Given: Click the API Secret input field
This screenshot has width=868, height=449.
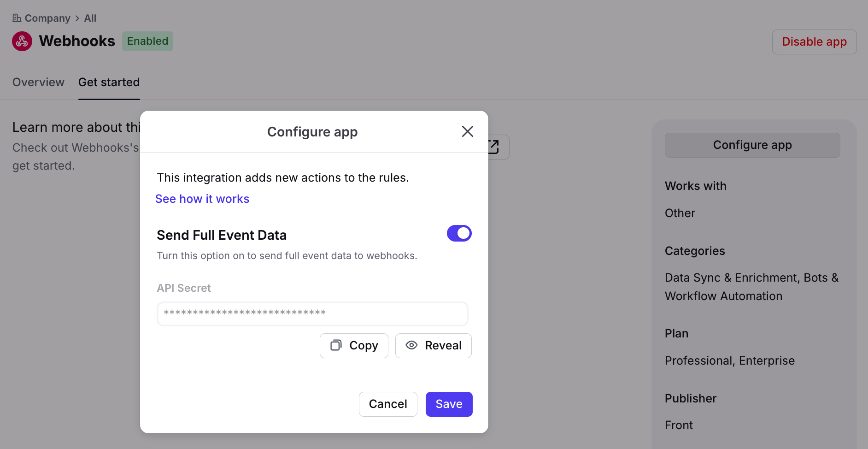Looking at the screenshot, I should pyautogui.click(x=312, y=313).
